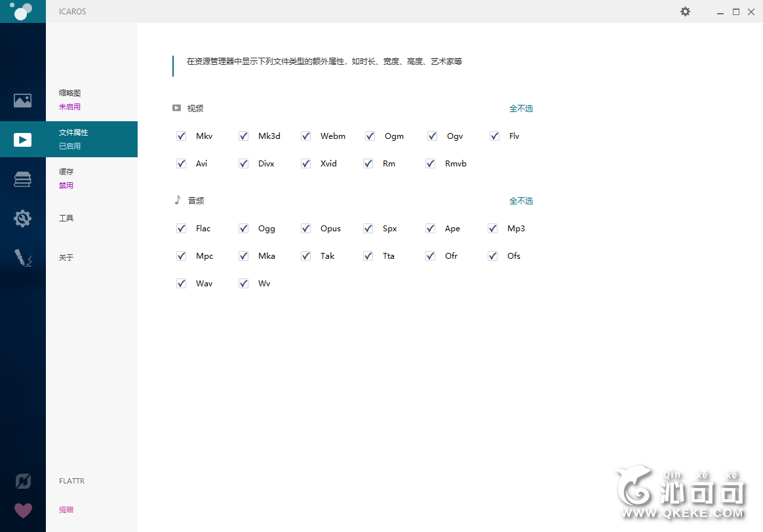Minimize the Icaros window
The height and width of the screenshot is (532, 763).
(720, 12)
